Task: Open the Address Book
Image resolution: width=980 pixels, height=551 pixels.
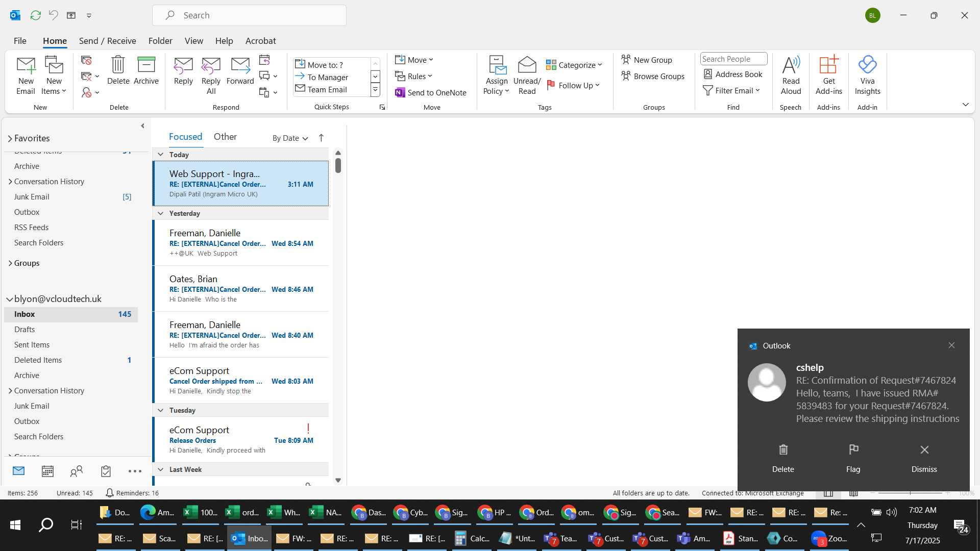Action: pyautogui.click(x=732, y=74)
